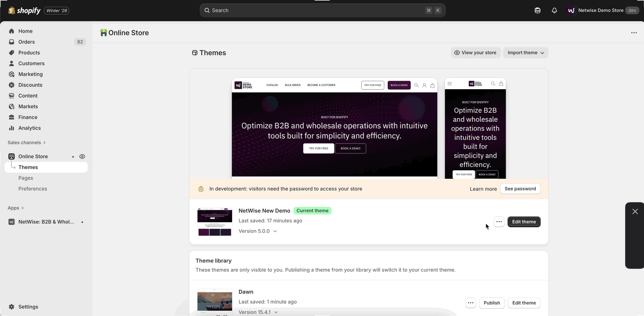Open the Sidekick assistant icon
The height and width of the screenshot is (316, 644).
[x=537, y=10]
